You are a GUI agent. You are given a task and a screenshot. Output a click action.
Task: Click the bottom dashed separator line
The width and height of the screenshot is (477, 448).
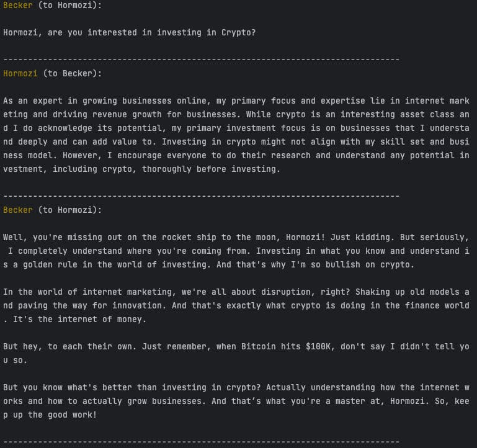[x=201, y=442]
